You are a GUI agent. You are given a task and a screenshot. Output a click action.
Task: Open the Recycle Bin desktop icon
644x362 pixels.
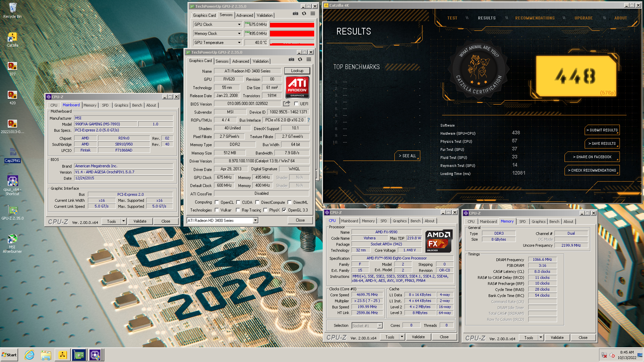[x=12, y=10]
